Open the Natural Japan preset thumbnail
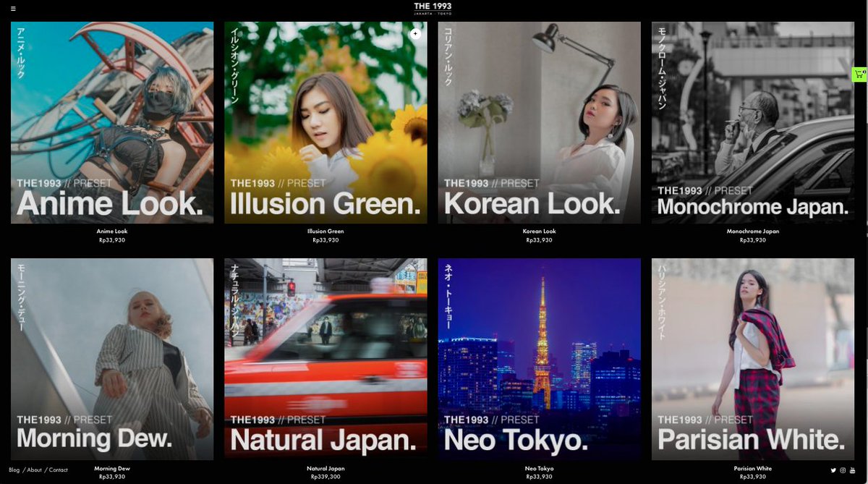The image size is (868, 484). click(x=325, y=360)
